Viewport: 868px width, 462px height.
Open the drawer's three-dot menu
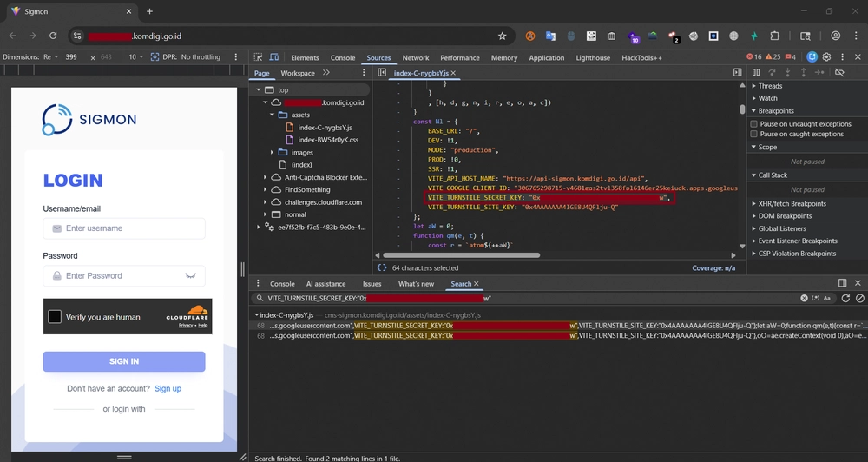tap(258, 283)
